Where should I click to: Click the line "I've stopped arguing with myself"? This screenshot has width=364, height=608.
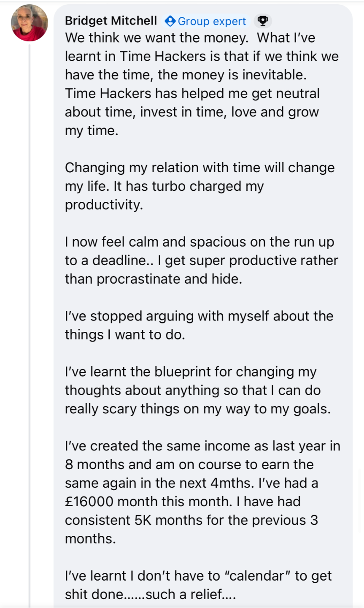199,316
